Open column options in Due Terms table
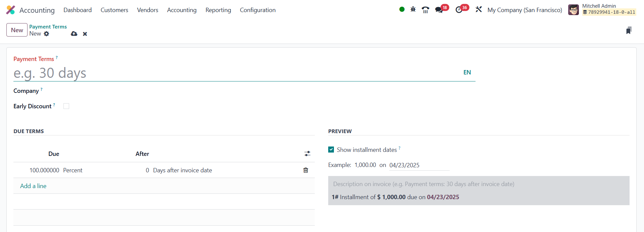The height and width of the screenshot is (232, 644). pyautogui.click(x=307, y=154)
